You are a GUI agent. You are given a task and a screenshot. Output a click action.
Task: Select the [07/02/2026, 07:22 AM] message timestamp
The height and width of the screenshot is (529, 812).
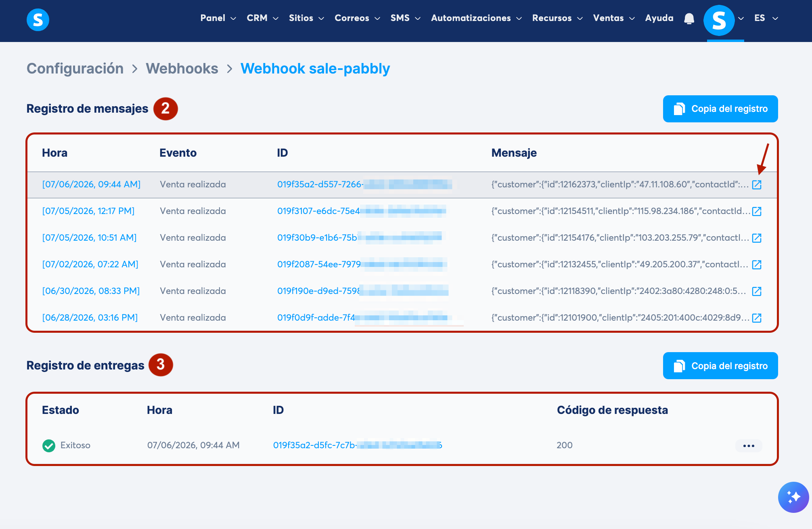point(90,264)
